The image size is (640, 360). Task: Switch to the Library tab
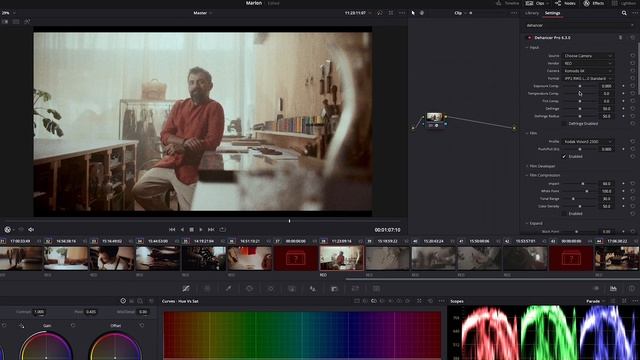point(532,13)
